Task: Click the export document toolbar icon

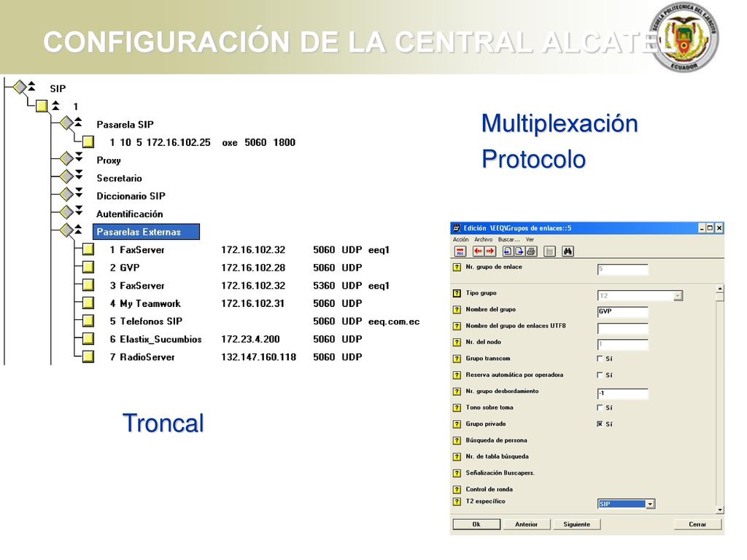Action: (519, 252)
